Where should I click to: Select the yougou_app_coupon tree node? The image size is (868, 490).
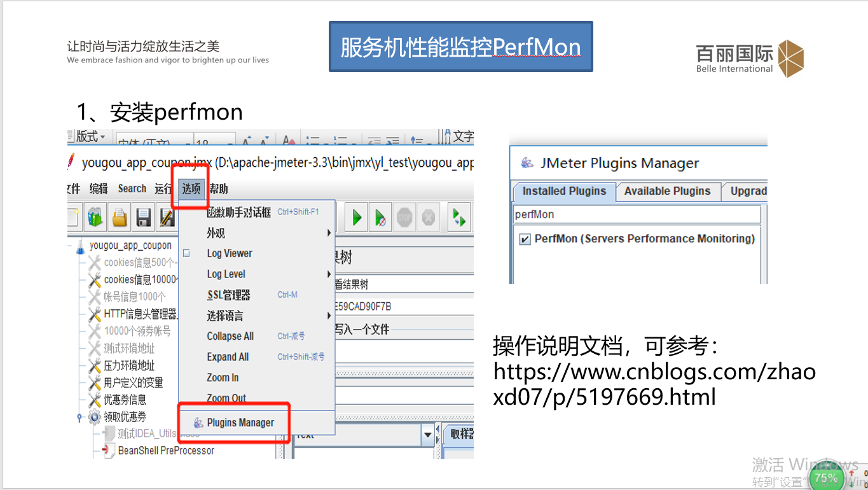[x=131, y=246]
